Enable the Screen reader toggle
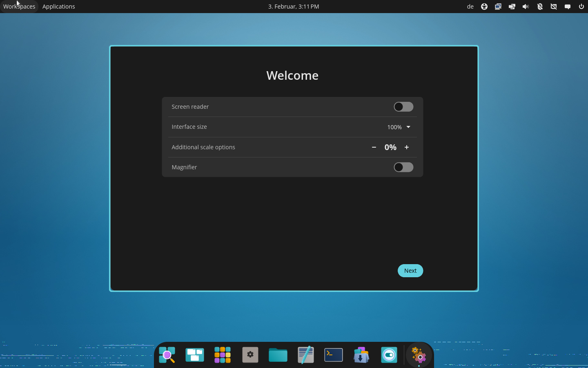Screen dimensions: 588x368 (x=403, y=107)
